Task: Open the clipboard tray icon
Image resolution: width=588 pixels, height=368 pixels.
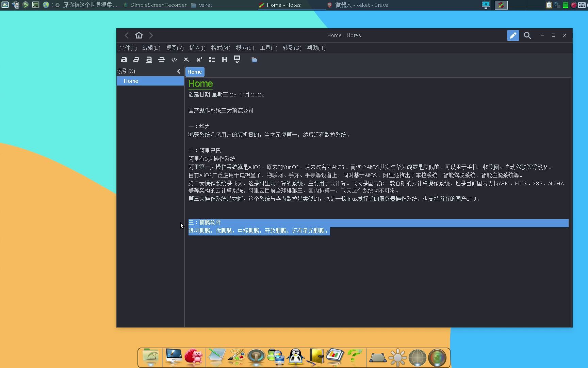Action: [x=549, y=5]
